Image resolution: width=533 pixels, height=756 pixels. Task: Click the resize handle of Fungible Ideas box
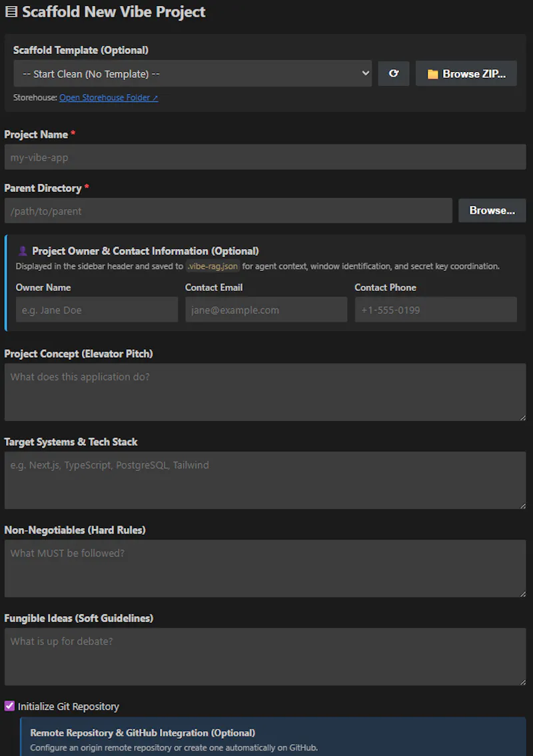click(x=523, y=682)
